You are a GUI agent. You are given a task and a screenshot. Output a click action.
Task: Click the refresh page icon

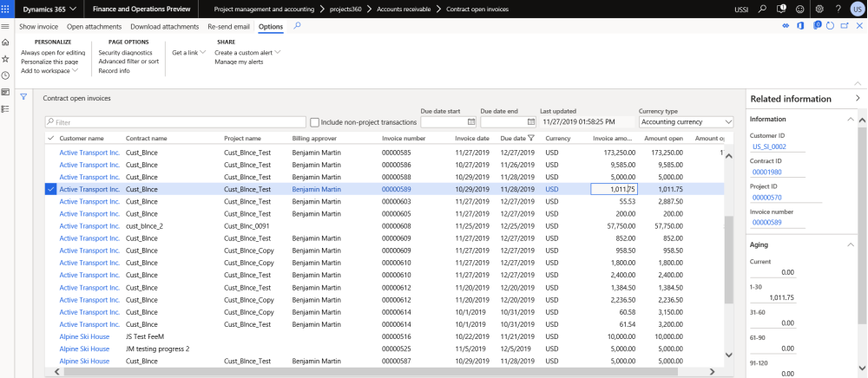[831, 26]
